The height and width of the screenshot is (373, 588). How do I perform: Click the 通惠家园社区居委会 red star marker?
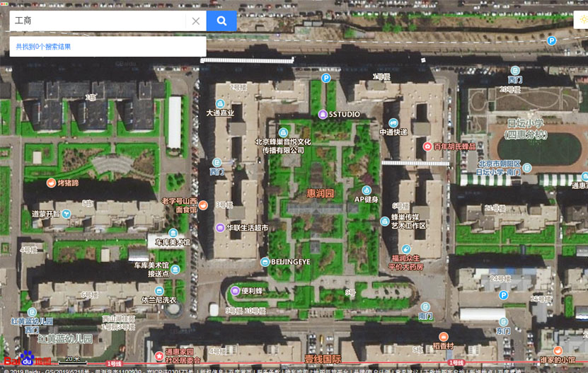[159, 356]
